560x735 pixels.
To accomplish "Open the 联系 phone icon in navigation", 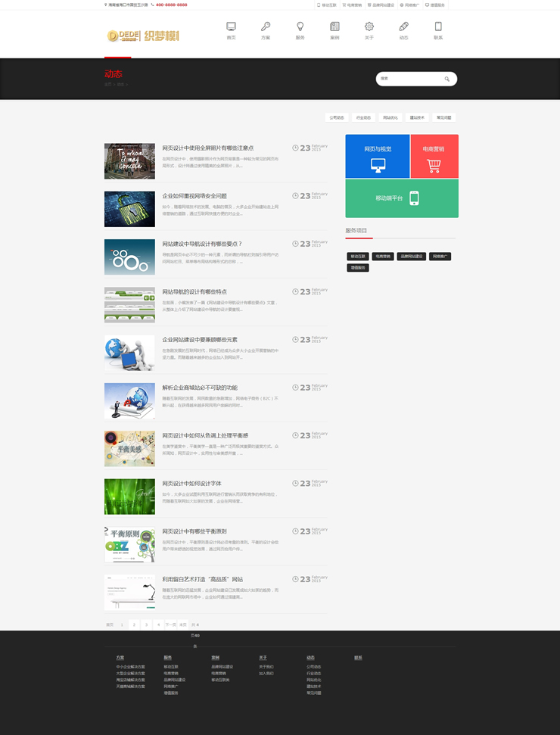I will pyautogui.click(x=438, y=27).
